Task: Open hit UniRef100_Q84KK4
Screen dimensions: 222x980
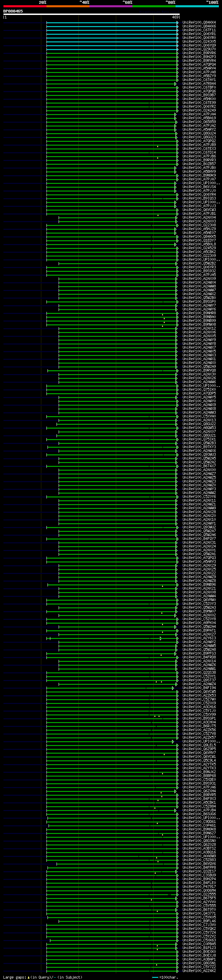Action: 199,23
